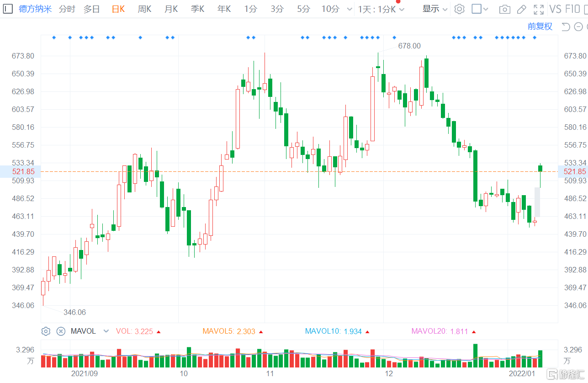Screen dimensions: 588x383
Task: Click the undo arrow icon
Action: point(566,27)
